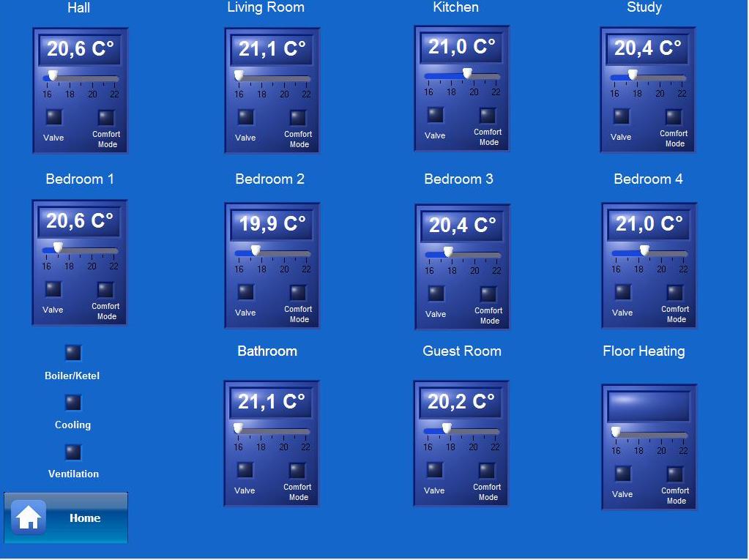Enable Comfort Mode for Kitchen

488,115
